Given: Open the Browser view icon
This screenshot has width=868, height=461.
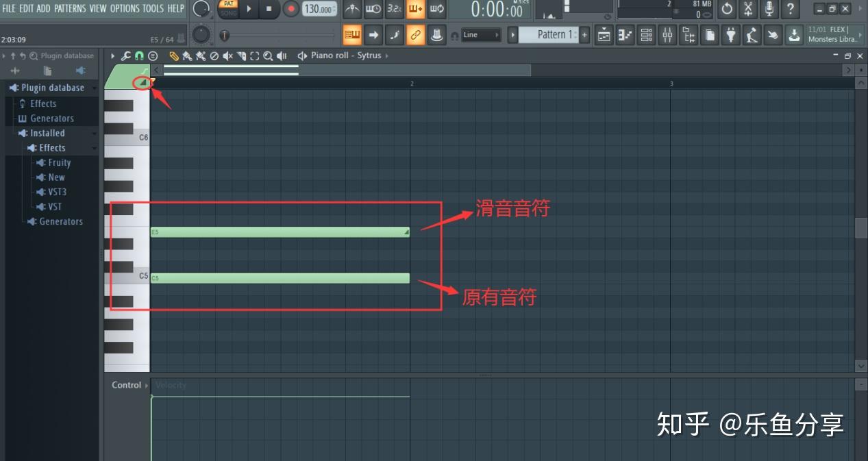Looking at the screenshot, I should click(x=689, y=34).
